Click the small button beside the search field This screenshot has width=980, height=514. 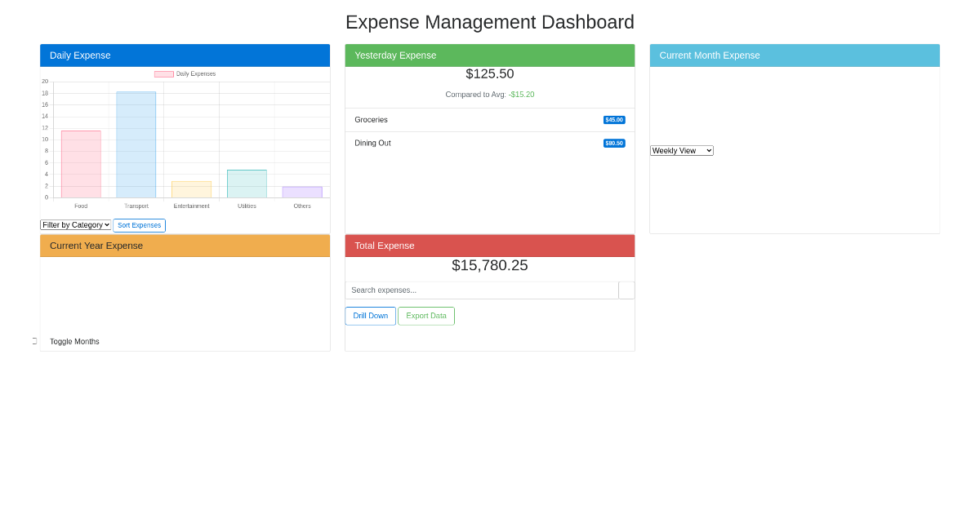626,290
